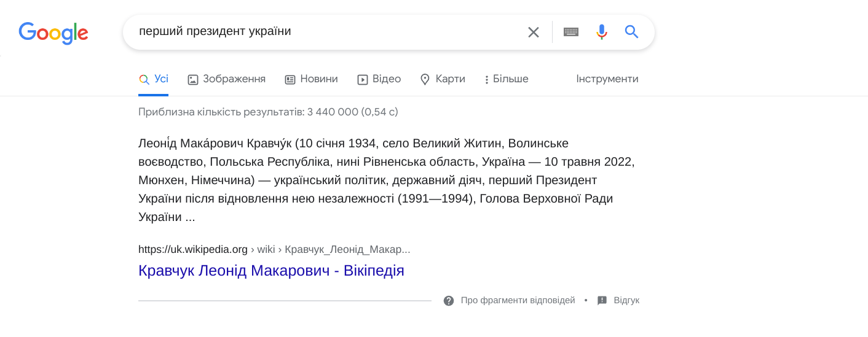Click the blue magnifier search button
This screenshot has width=868, height=337.
point(632,32)
